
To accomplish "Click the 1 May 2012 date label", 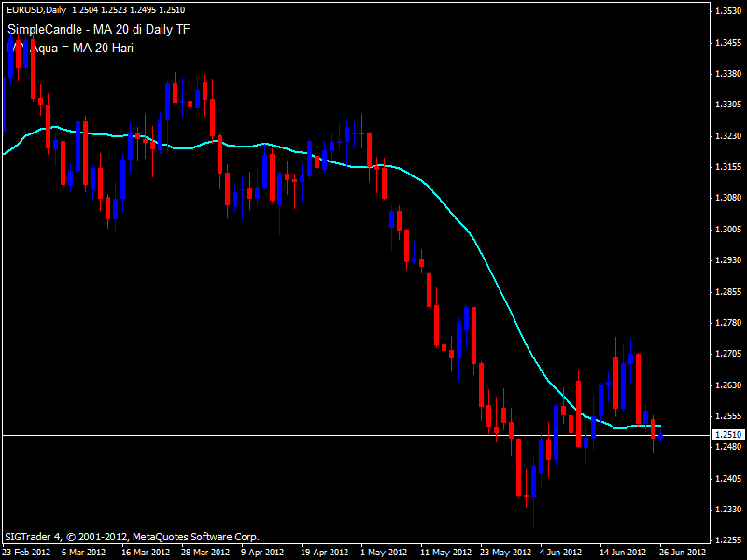I will pos(384,553).
